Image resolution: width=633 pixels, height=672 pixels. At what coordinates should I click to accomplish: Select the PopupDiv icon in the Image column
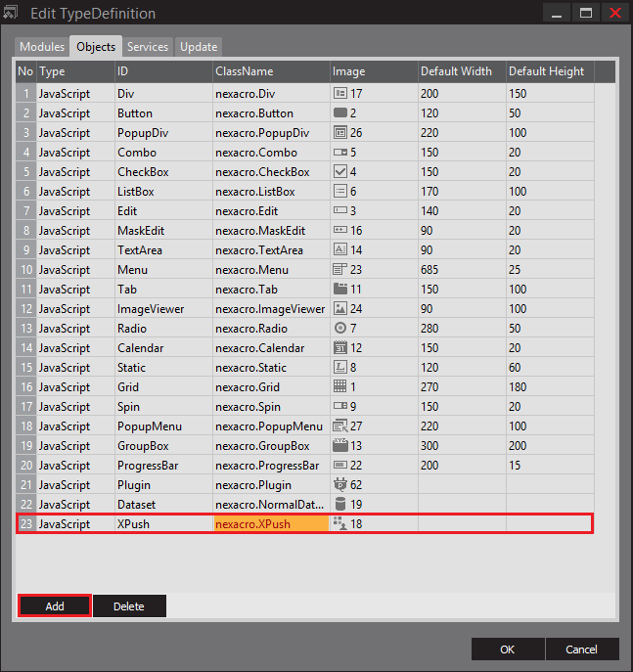[x=339, y=133]
